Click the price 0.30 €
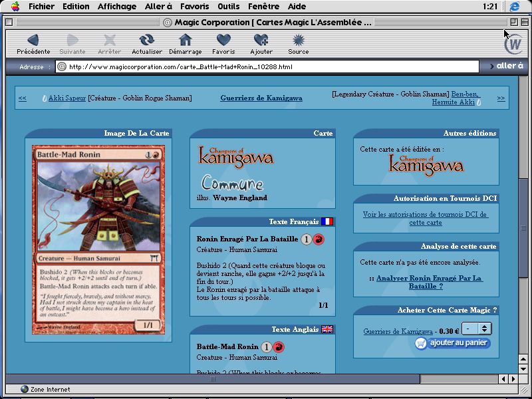 [x=449, y=331]
